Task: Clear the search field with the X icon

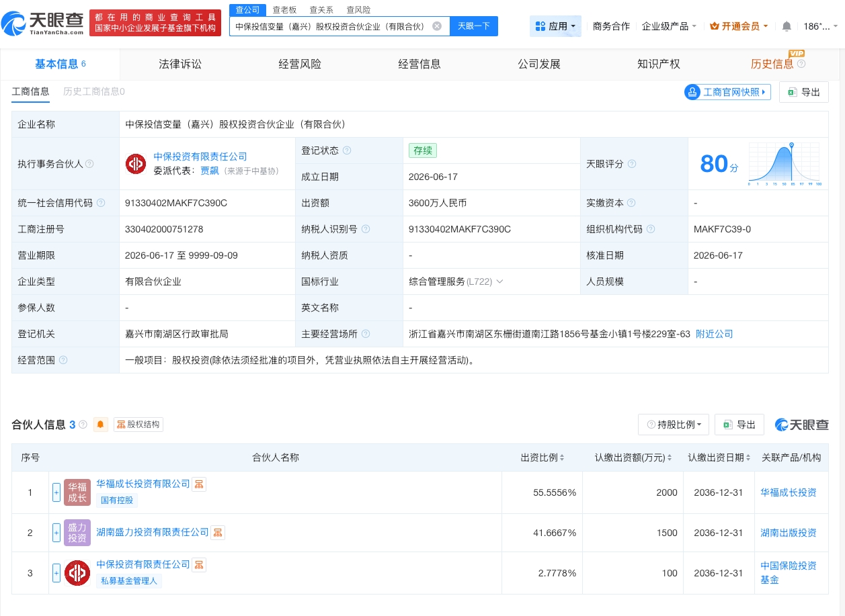Action: [437, 26]
